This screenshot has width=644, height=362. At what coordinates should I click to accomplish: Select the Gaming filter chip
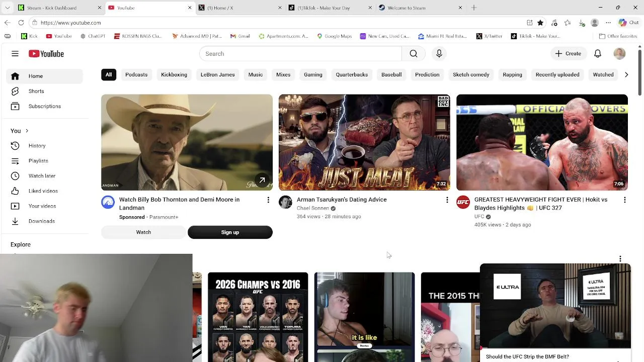313,74
